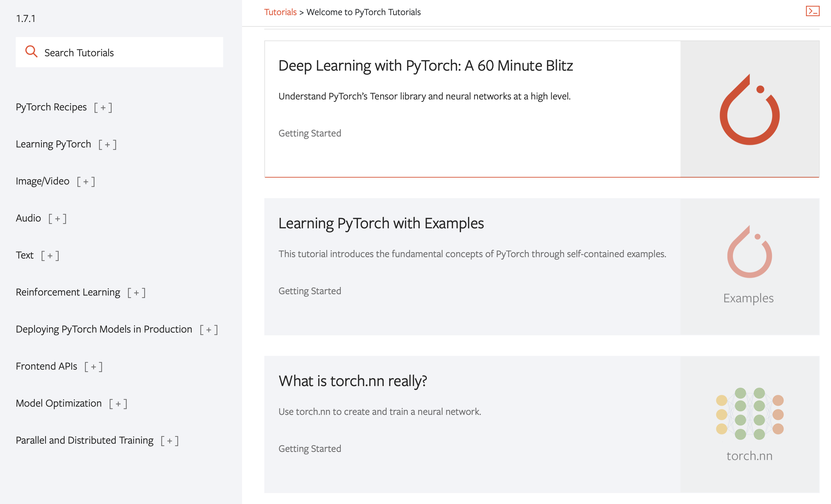Click the Tutorials breadcrumb link
831x504 pixels.
click(280, 12)
